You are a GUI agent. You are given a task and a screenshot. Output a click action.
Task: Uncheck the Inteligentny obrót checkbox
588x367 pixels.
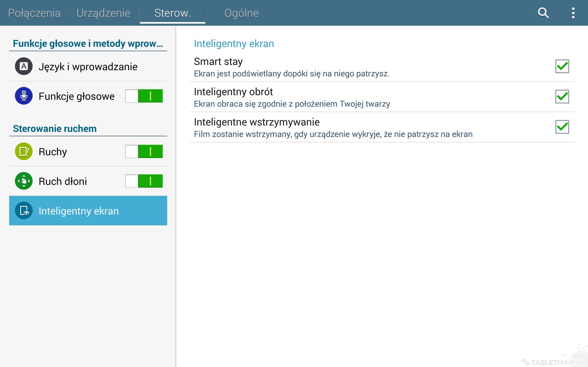coord(562,97)
